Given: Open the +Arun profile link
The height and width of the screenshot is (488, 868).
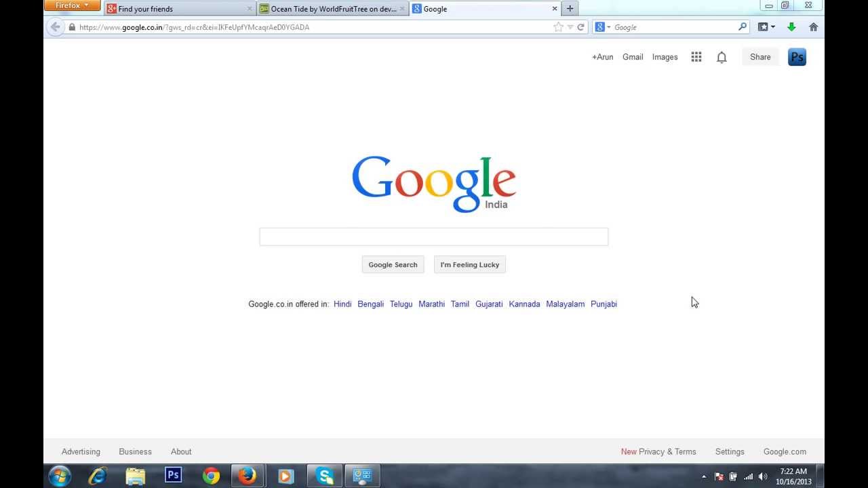Looking at the screenshot, I should 602,57.
